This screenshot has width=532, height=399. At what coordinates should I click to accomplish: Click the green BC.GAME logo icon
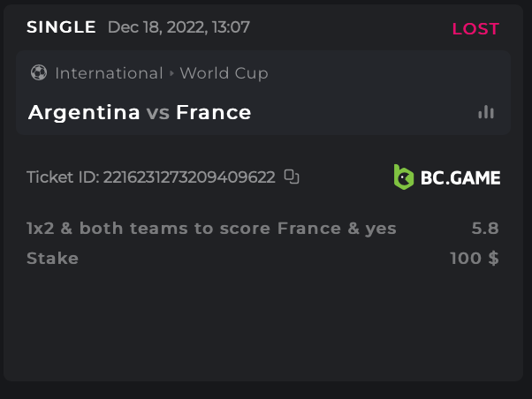[403, 177]
